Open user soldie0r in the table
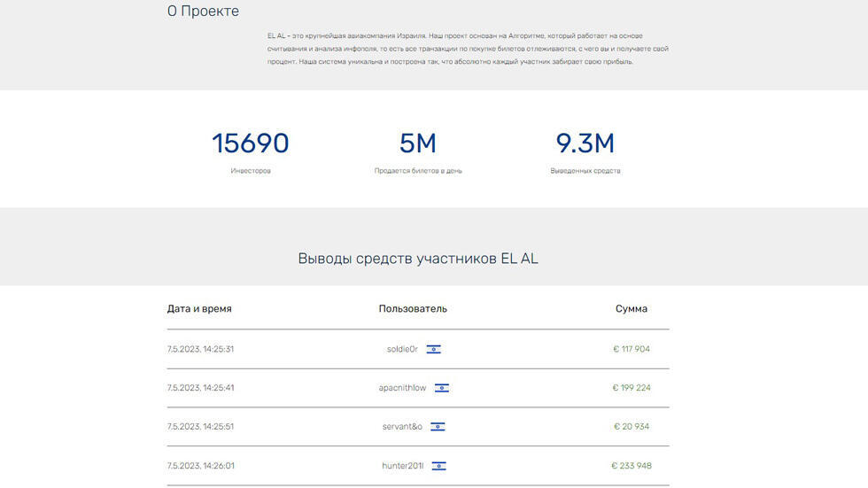Viewport: 868px width, 488px height. 402,349
